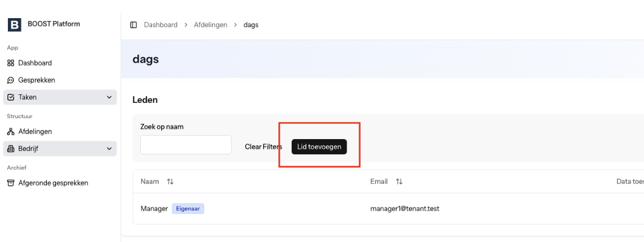This screenshot has width=644, height=242.
Task: Click the Bedrijf building icon
Action: 11,149
